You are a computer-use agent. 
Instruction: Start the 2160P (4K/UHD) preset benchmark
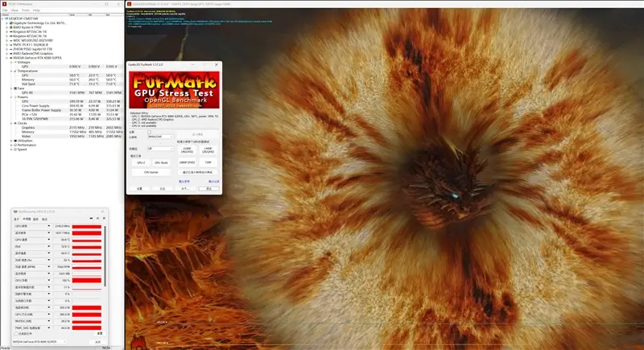pyautogui.click(x=187, y=150)
